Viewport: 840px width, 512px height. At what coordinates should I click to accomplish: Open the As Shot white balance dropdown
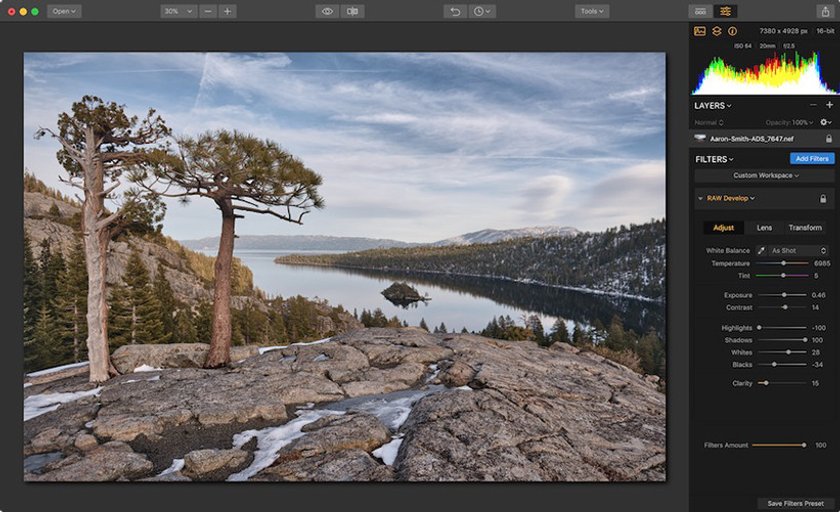click(x=798, y=251)
